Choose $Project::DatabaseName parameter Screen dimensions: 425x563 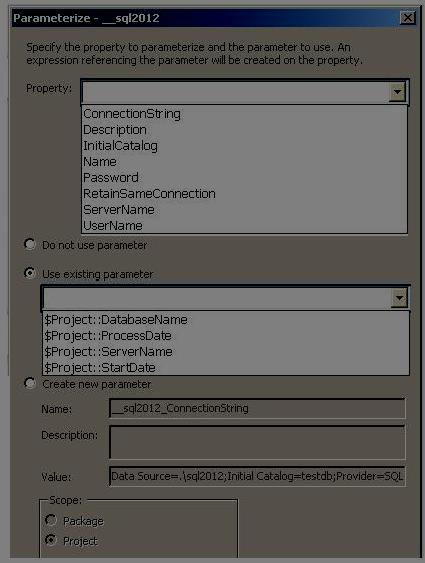(x=226, y=320)
